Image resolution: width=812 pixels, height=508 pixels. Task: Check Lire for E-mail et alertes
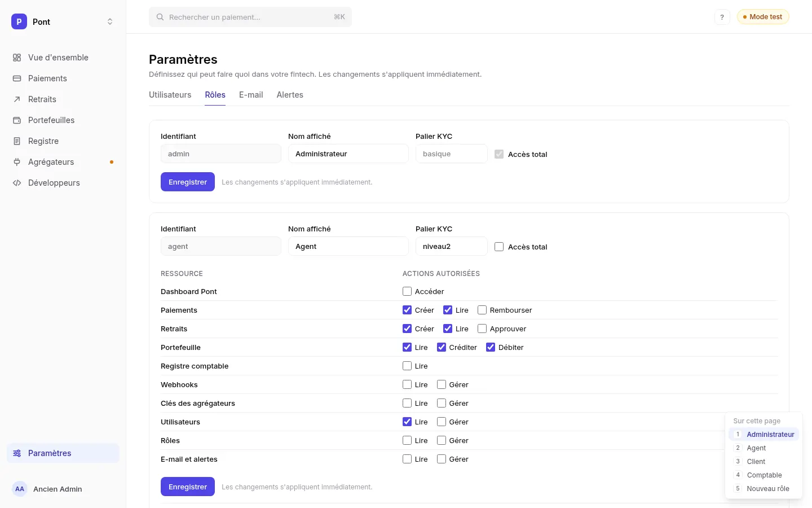point(407,459)
